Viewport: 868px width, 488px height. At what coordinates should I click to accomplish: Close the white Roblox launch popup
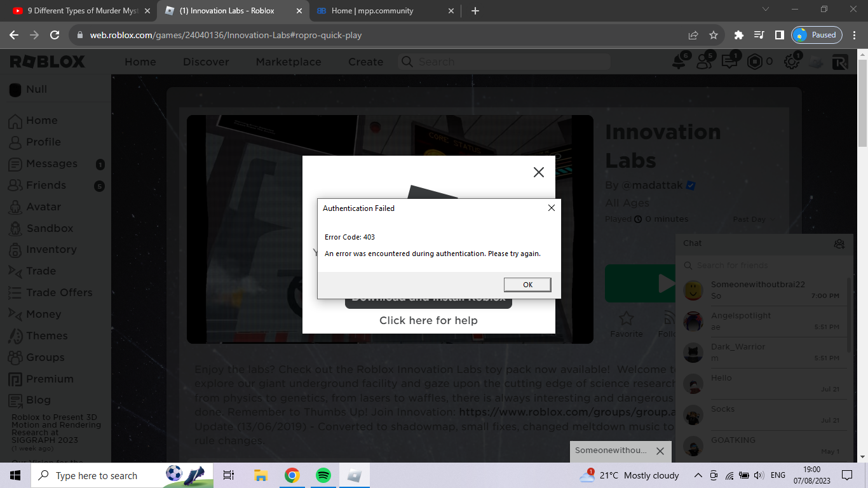click(539, 172)
